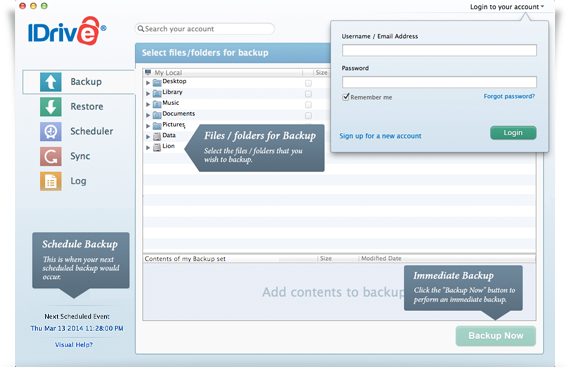Click the next scheduled event date link
The image size is (570, 367).
tap(77, 328)
